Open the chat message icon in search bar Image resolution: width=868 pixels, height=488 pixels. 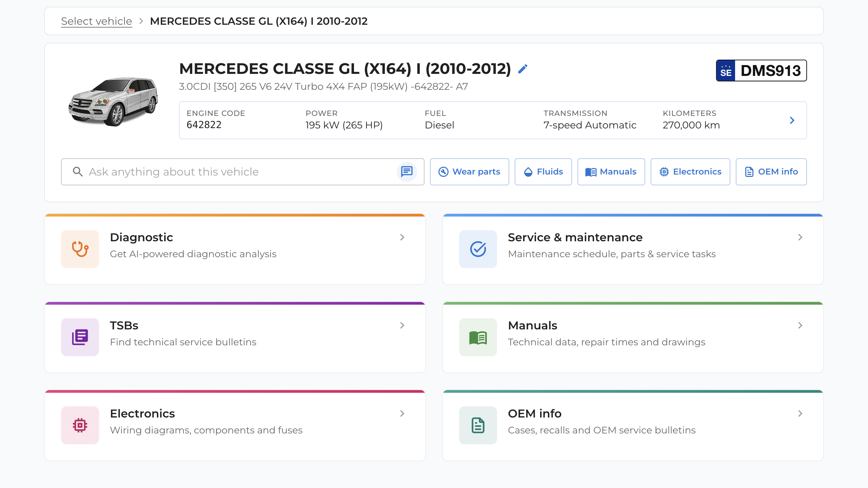click(x=407, y=172)
